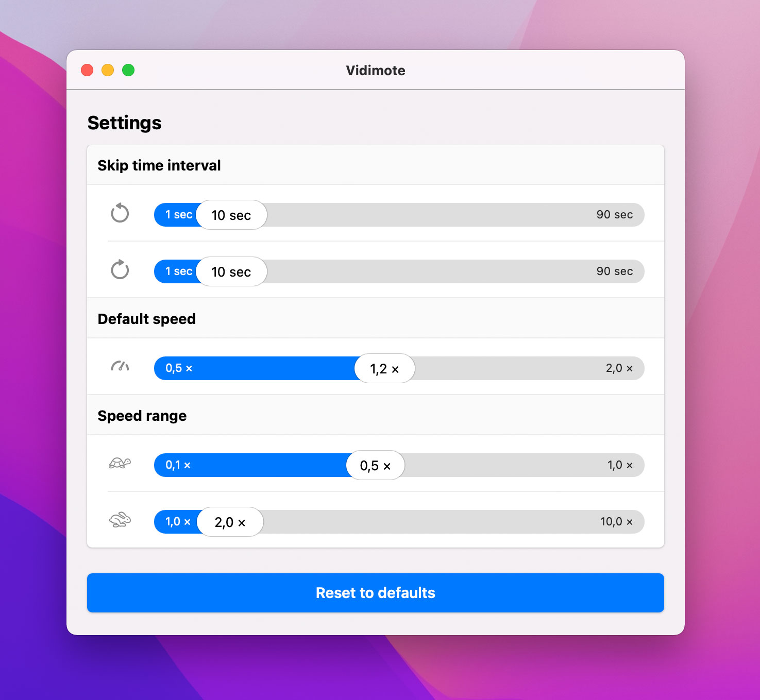Screen dimensions: 760x700
Task: Click the skip forward slider's 10 sec handle
Action: point(231,271)
